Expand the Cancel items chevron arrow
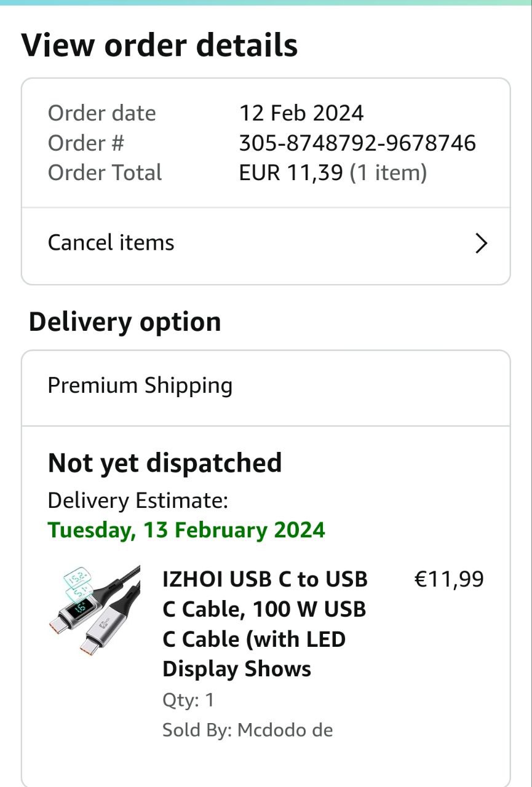 coord(482,244)
